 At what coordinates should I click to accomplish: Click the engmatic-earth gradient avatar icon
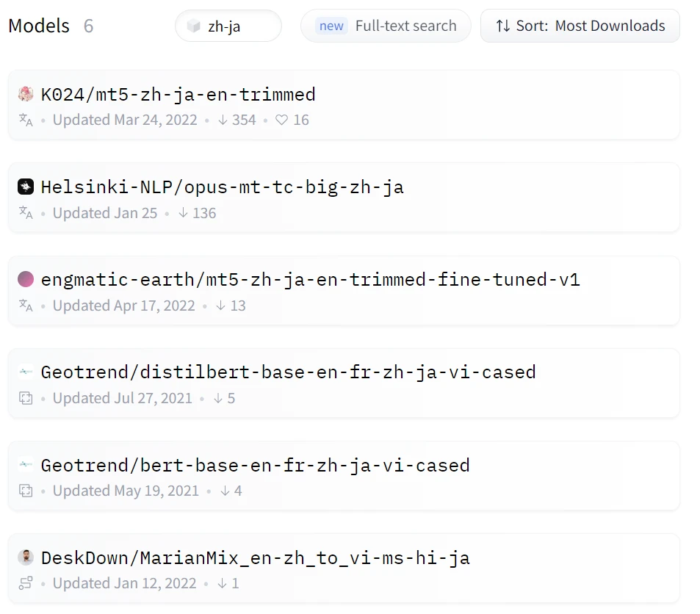coord(26,279)
